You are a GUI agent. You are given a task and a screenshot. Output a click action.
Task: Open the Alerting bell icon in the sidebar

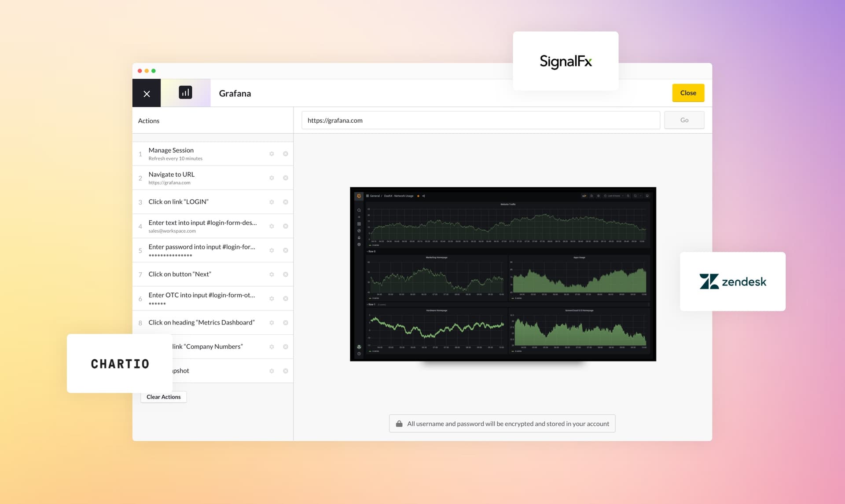pyautogui.click(x=359, y=237)
